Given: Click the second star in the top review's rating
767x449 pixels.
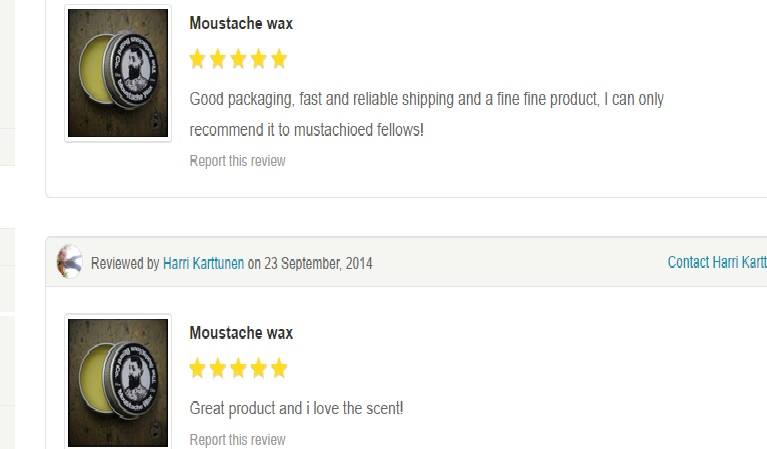Looking at the screenshot, I should click(x=218, y=59).
